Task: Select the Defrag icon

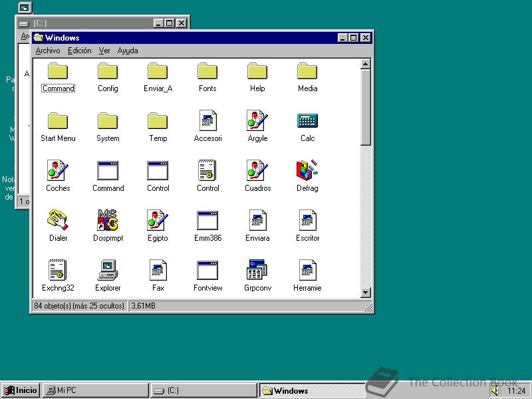Action: click(x=307, y=170)
